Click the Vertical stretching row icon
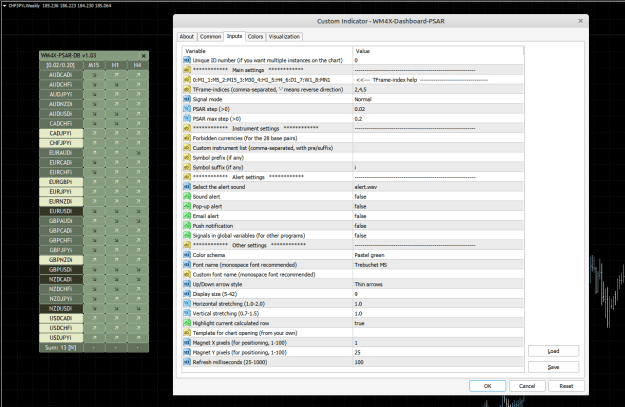The image size is (625, 407). point(187,313)
